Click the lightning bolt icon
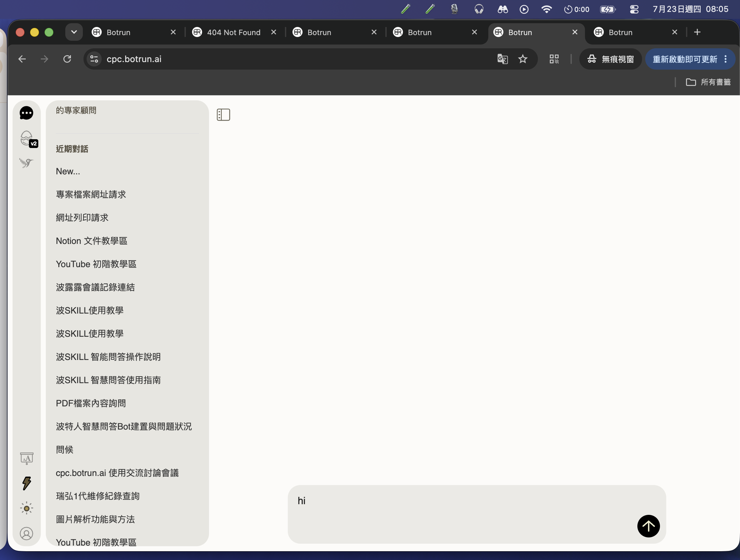 (x=27, y=483)
